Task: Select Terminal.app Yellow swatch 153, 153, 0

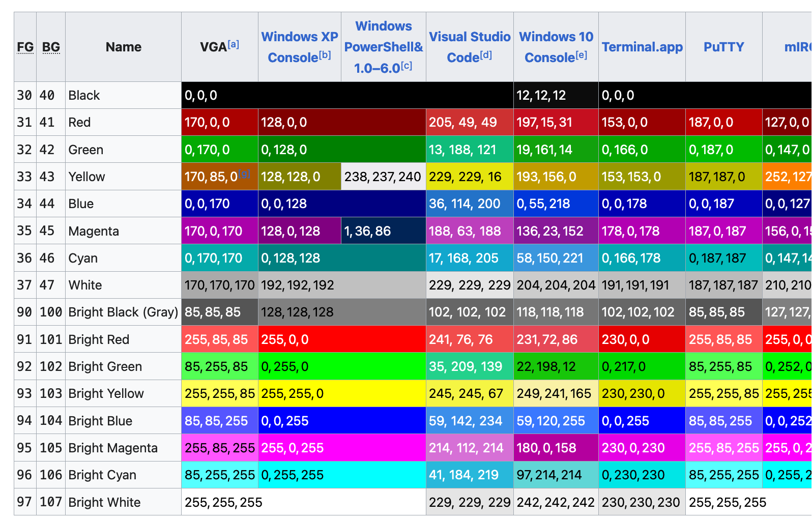Action: click(x=642, y=177)
